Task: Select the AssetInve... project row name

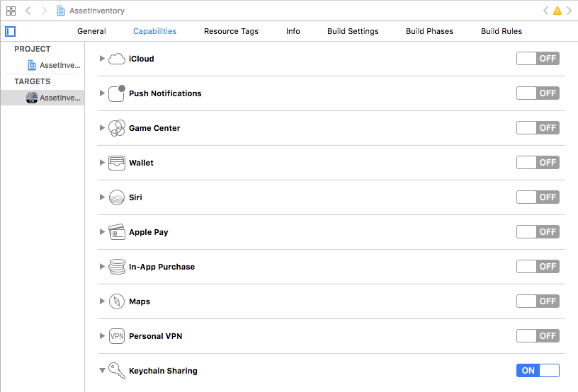Action: tap(60, 65)
